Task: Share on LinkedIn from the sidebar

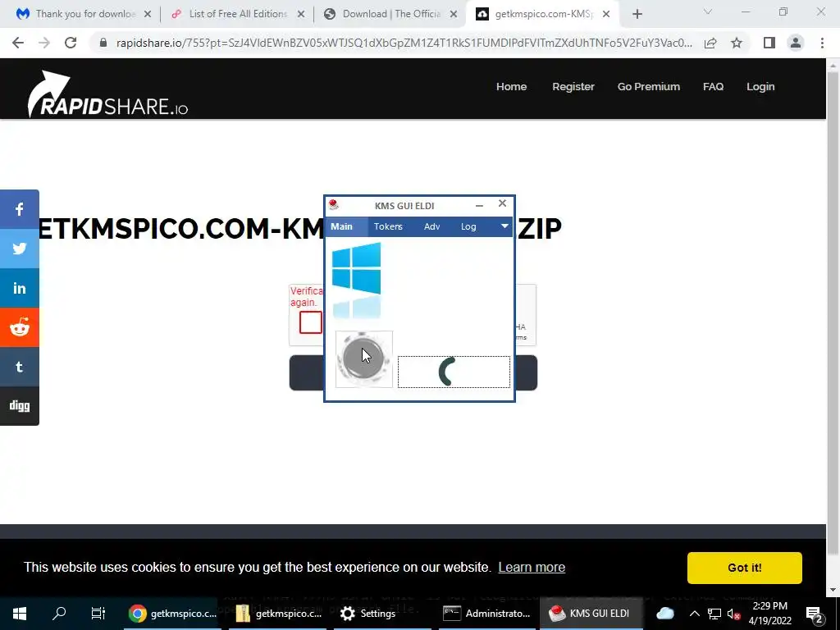Action: click(x=20, y=288)
